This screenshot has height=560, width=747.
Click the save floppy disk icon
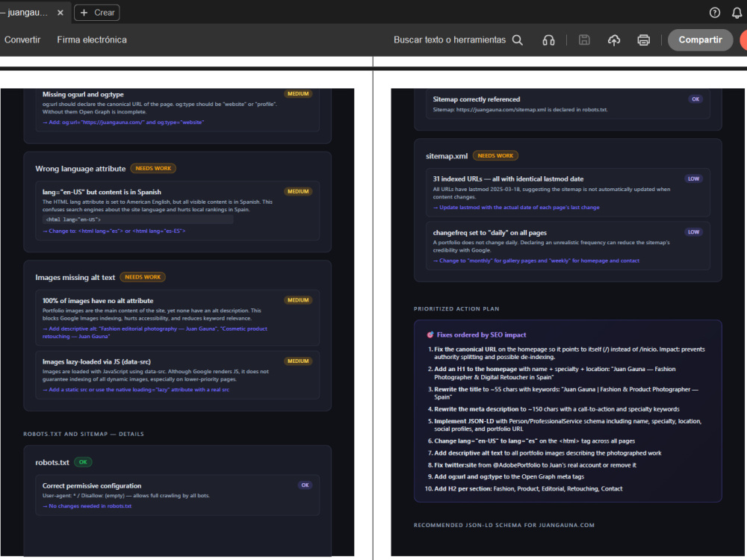pos(584,40)
